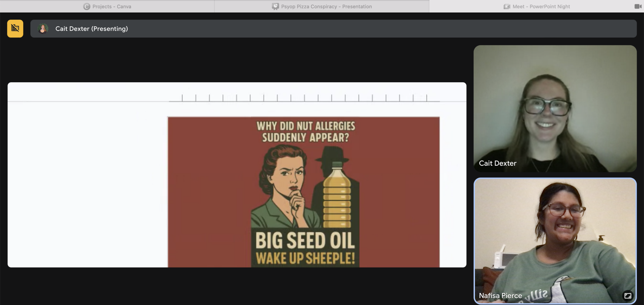The image size is (644, 305).
Task: Click the ruler above the presented slide
Action: (304, 98)
